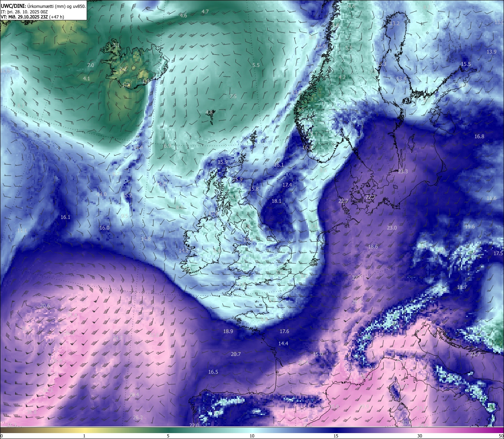Click the 11.7 value on the map
This screenshot has height=439, width=504.
(x=462, y=287)
